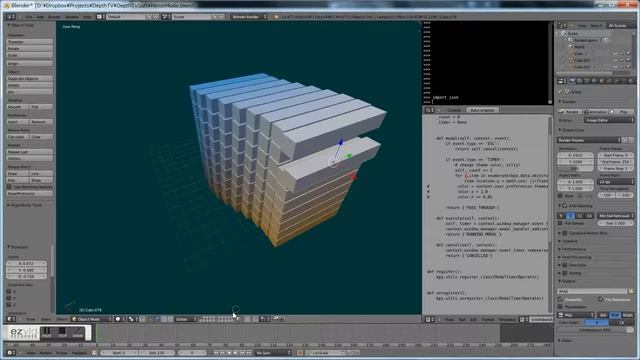This screenshot has height=360, width=640.
Task: Open the Add menu in top bar
Action: tap(40, 17)
